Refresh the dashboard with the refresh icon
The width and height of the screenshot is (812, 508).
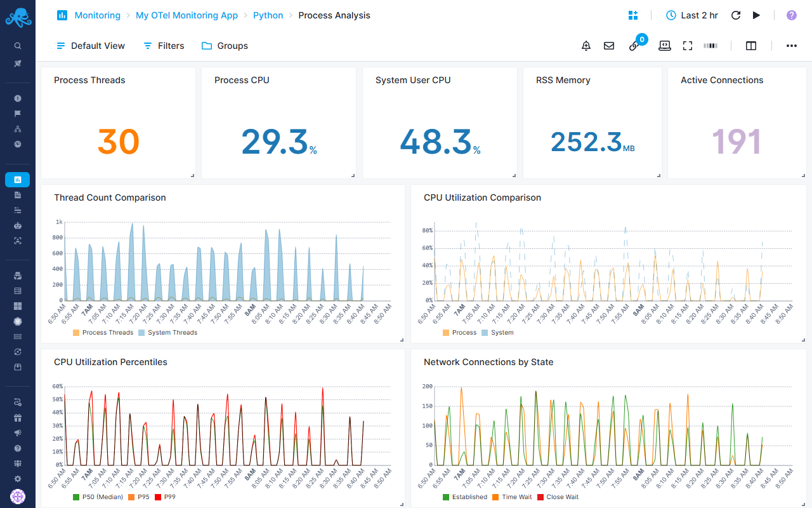point(735,15)
